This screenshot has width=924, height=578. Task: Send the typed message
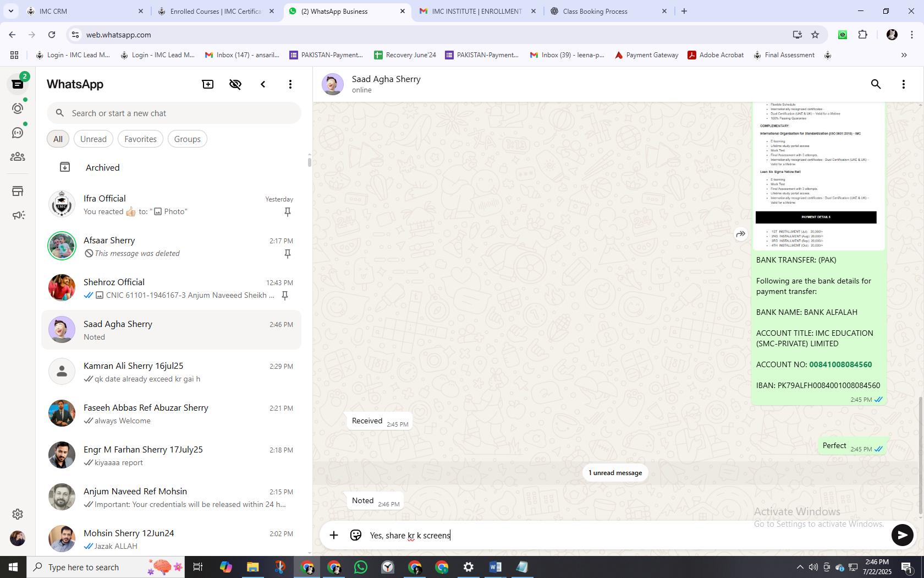[x=902, y=535]
